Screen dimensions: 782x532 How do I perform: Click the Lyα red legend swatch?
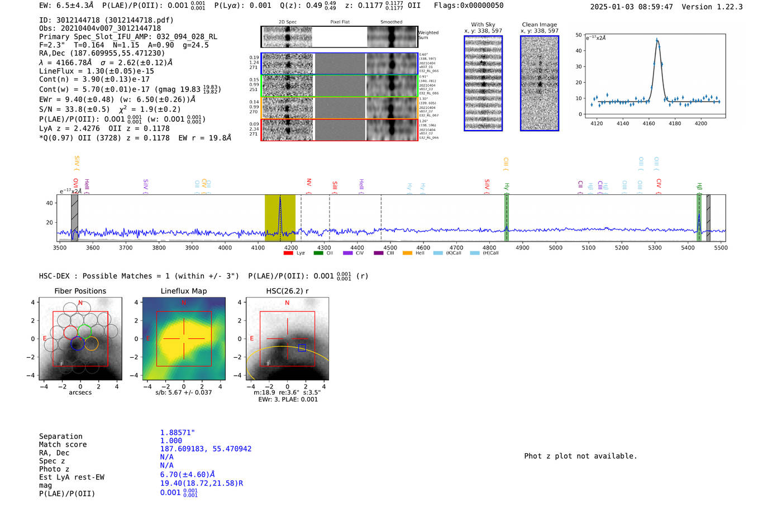[288, 253]
